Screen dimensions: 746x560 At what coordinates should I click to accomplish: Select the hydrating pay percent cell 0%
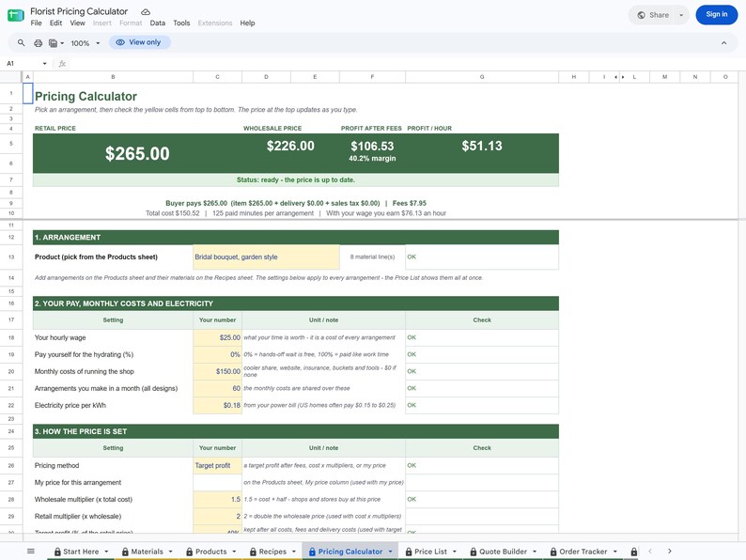(217, 354)
